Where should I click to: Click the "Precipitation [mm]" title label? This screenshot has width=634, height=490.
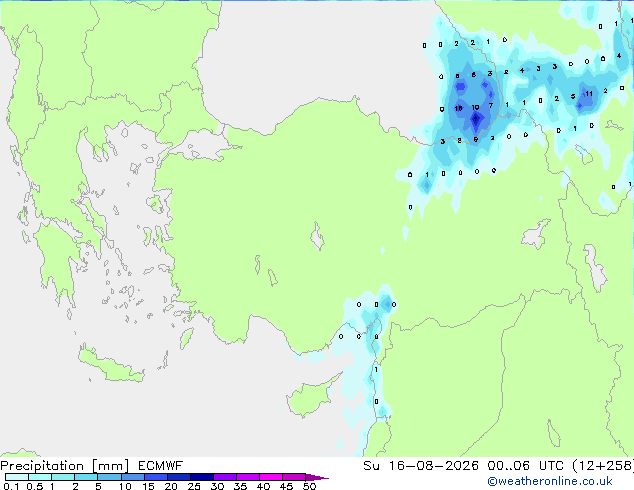[x=64, y=466]
